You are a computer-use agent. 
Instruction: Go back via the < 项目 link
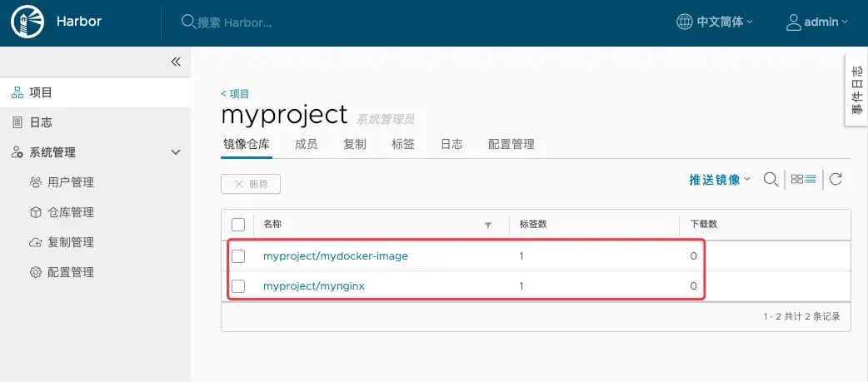pyautogui.click(x=235, y=94)
